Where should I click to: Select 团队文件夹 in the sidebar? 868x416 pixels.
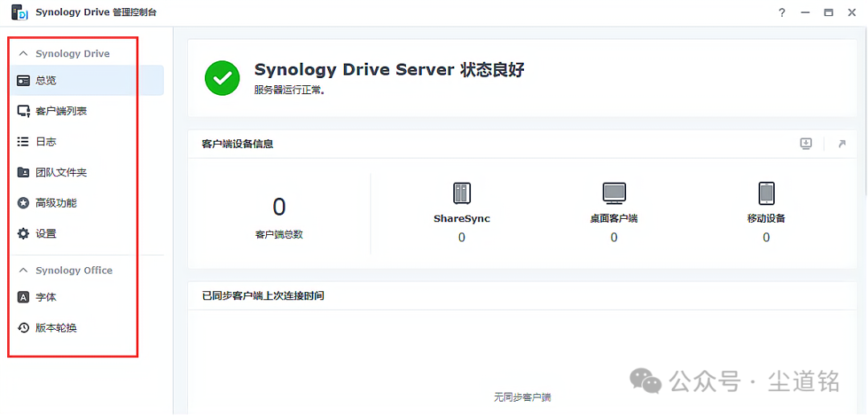click(61, 172)
